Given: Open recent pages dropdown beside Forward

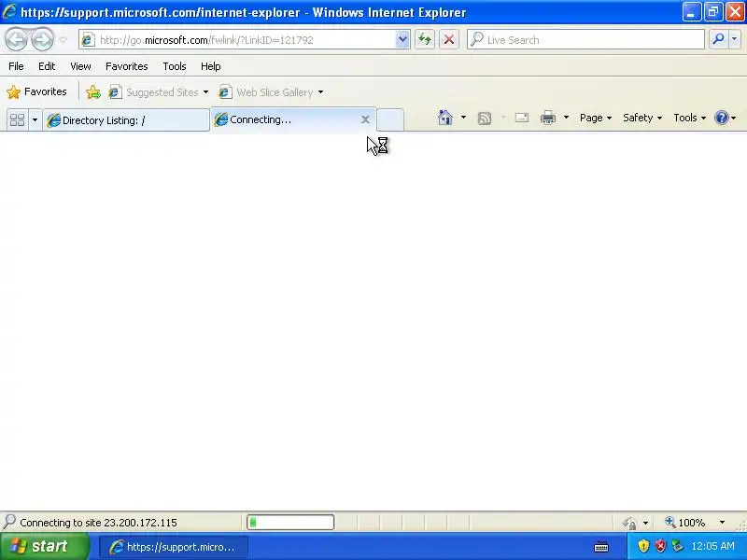Looking at the screenshot, I should (x=63, y=40).
